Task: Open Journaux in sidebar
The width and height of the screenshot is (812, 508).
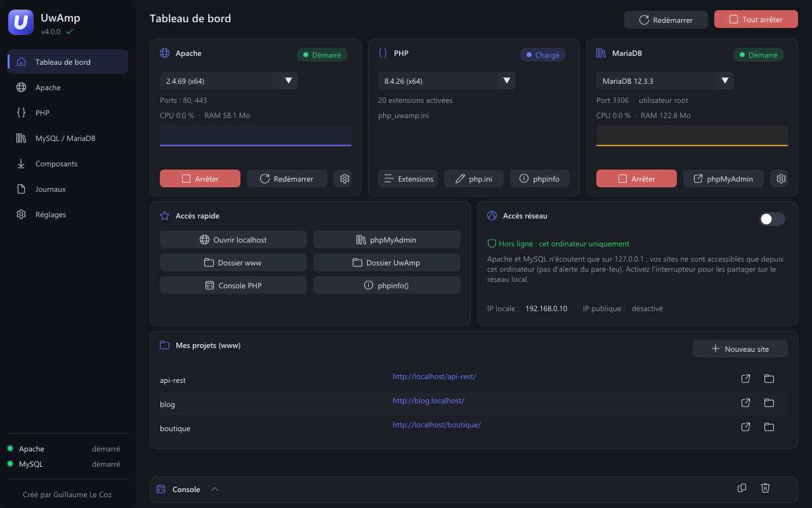Action: pos(68,189)
